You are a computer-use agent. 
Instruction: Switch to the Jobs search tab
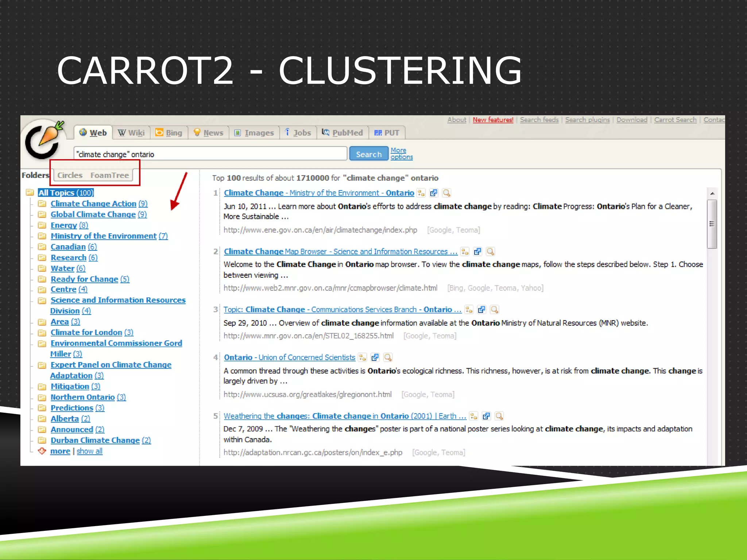298,133
